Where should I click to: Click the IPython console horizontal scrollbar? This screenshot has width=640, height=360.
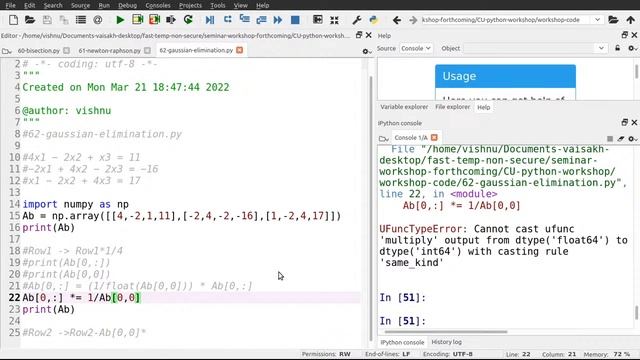446,332
